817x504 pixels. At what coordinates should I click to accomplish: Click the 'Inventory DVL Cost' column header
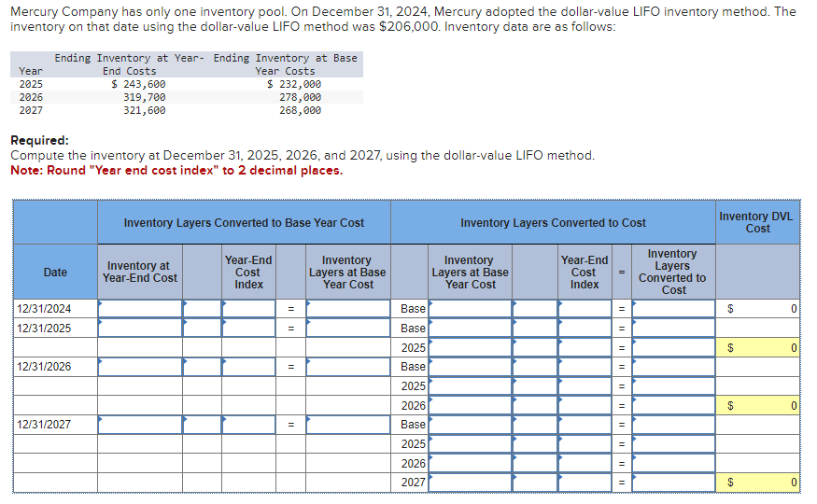757,222
